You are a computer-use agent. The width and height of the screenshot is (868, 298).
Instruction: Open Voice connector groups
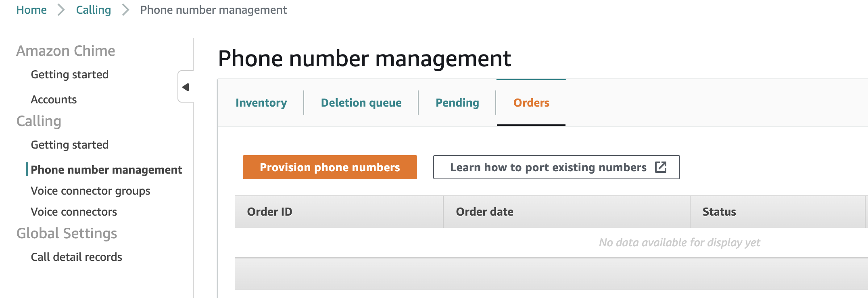click(90, 191)
